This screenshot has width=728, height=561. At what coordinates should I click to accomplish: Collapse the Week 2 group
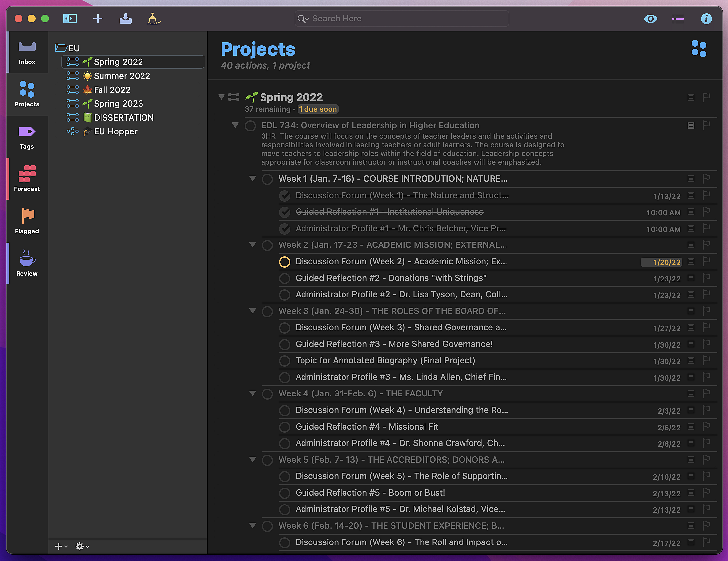click(x=253, y=245)
